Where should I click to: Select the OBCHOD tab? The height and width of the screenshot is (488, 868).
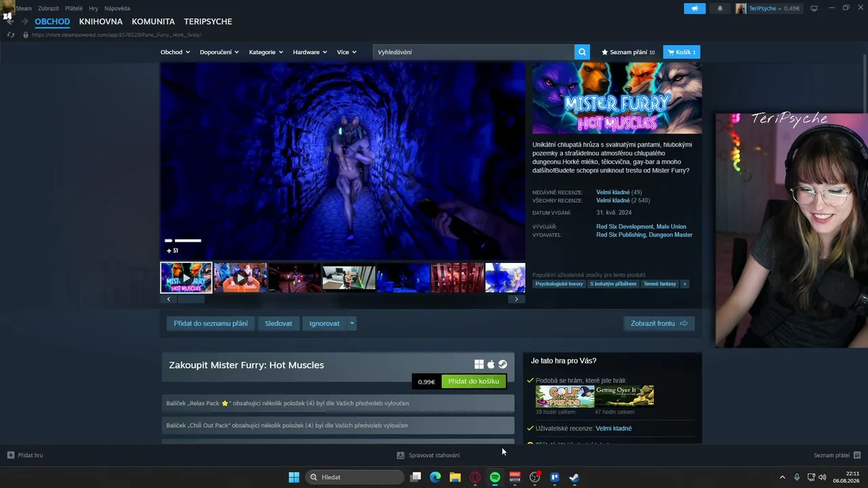[x=52, y=22]
